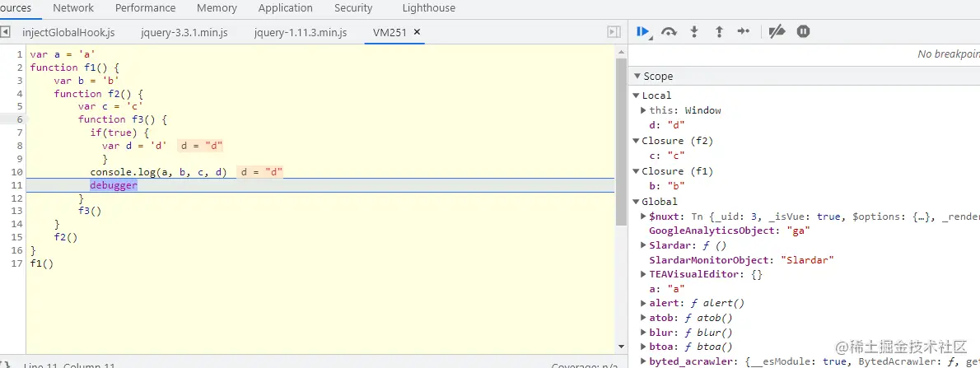Click line number 10 in gutter

tap(16, 172)
